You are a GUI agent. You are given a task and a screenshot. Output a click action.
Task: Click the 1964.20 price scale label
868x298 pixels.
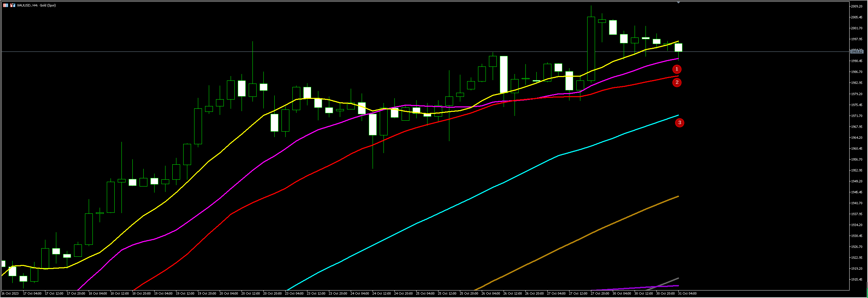pyautogui.click(x=857, y=138)
